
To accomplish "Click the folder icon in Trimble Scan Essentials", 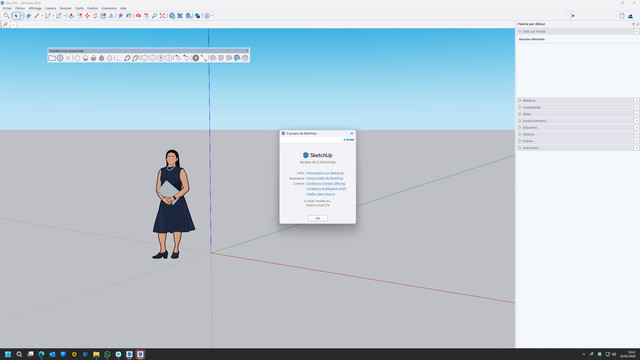I will click(x=52, y=58).
